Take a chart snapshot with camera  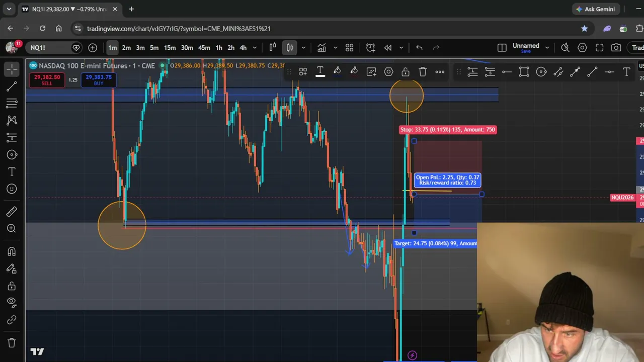616,48
